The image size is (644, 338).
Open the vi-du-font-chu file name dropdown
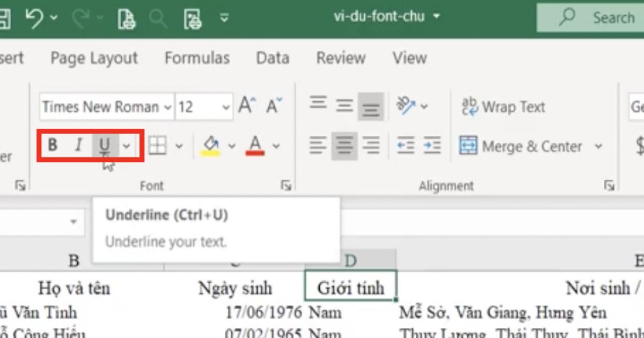[436, 17]
